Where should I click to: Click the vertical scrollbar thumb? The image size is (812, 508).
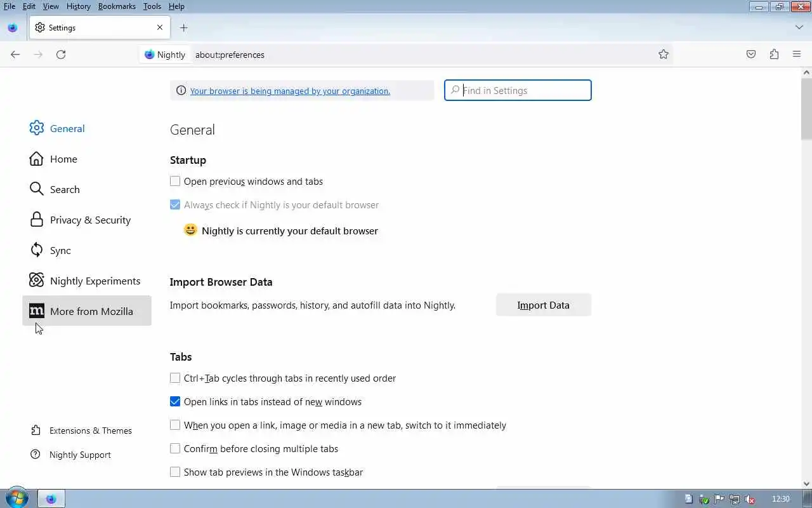(x=806, y=108)
